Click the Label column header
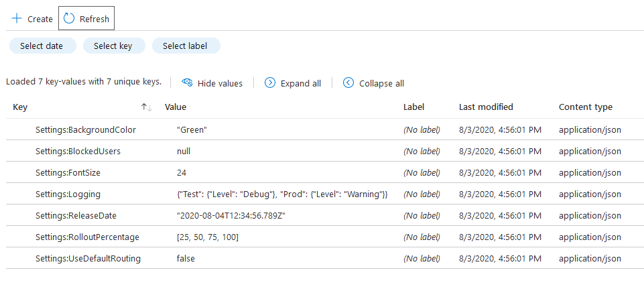 point(413,107)
